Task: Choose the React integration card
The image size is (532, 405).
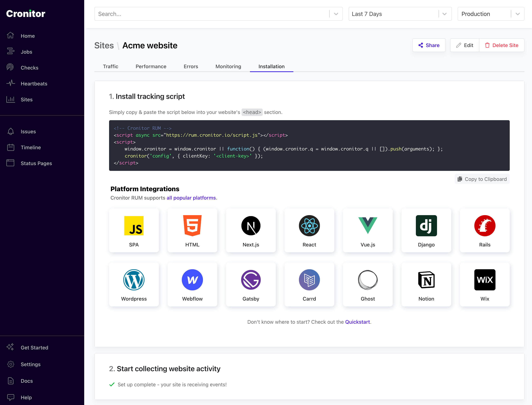Action: pos(309,231)
